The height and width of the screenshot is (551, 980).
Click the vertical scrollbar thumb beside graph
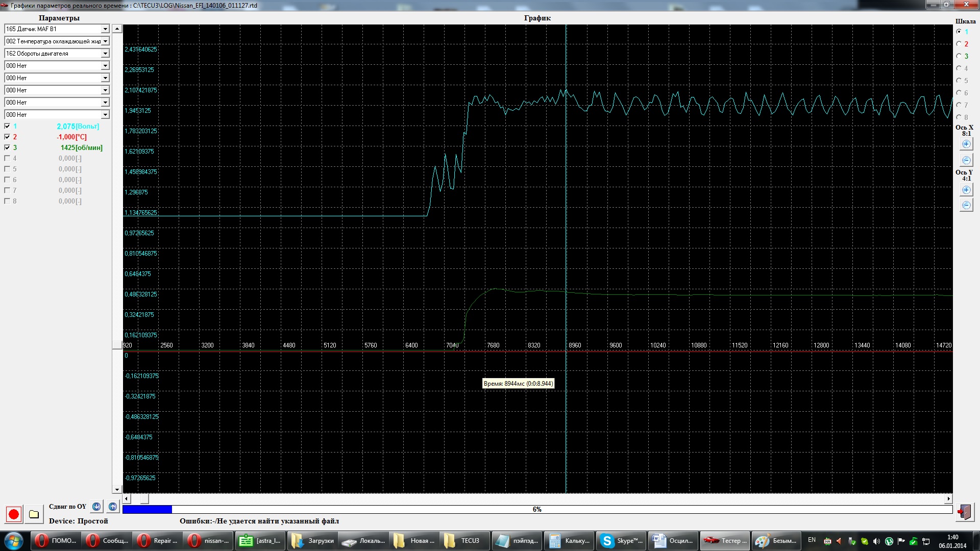[x=117, y=345]
